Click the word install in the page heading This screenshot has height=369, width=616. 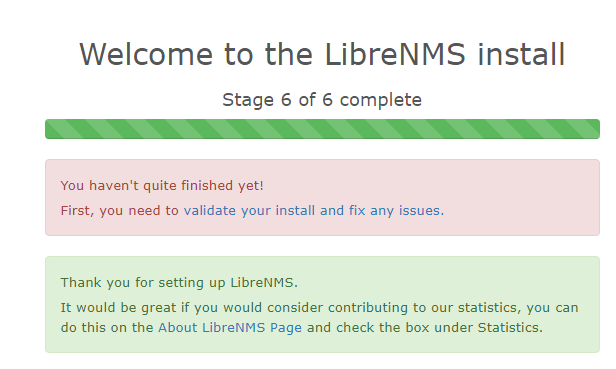(521, 54)
